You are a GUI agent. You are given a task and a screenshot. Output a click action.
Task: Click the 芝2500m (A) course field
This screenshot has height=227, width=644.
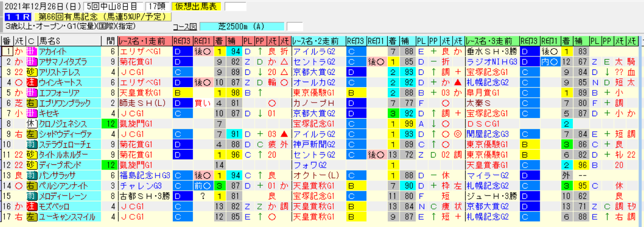tap(242, 26)
